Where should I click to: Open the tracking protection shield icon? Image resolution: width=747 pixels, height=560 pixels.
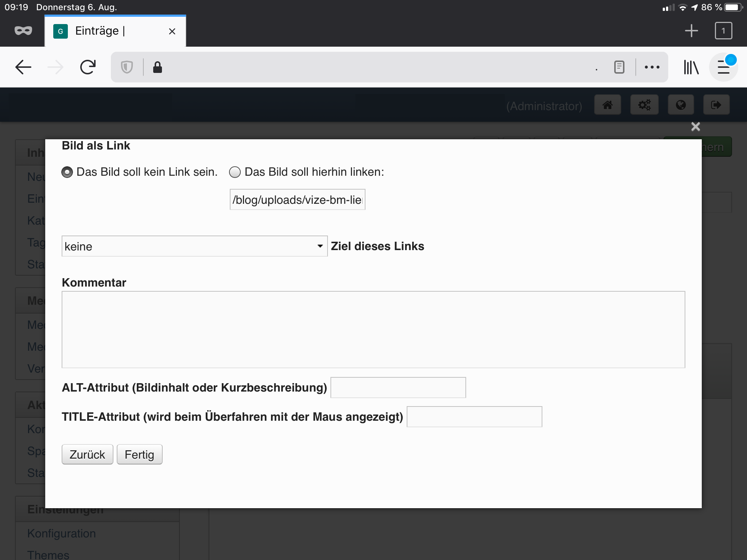[127, 67]
